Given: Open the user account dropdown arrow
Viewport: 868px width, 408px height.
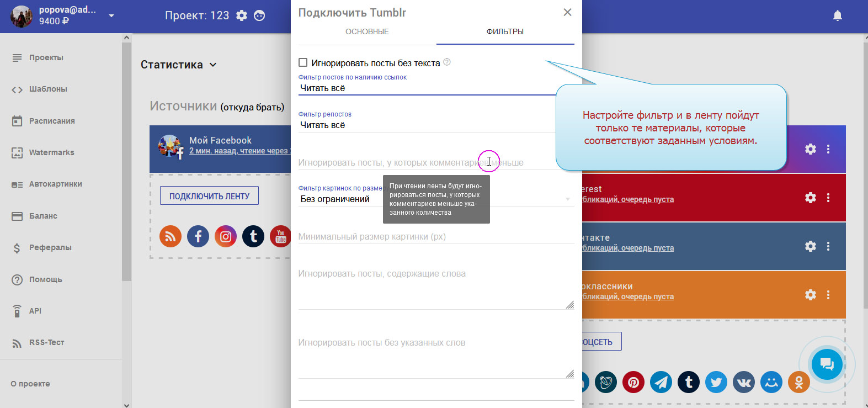Looking at the screenshot, I should coord(111,15).
